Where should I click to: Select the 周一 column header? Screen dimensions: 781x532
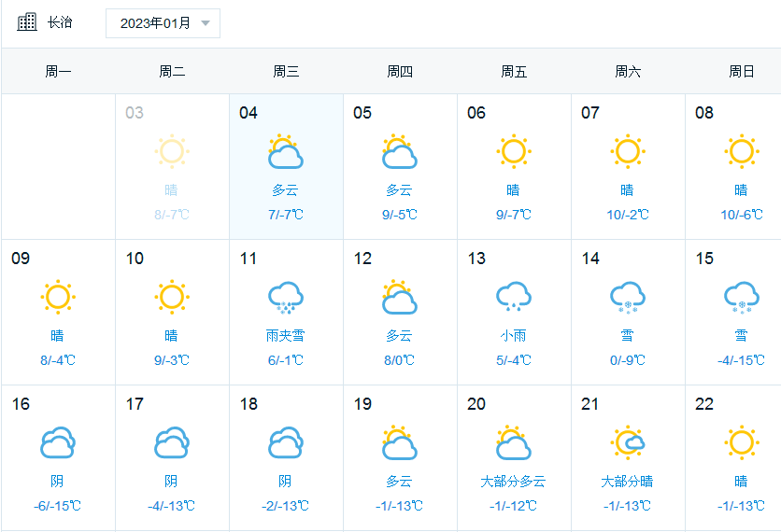click(x=58, y=72)
